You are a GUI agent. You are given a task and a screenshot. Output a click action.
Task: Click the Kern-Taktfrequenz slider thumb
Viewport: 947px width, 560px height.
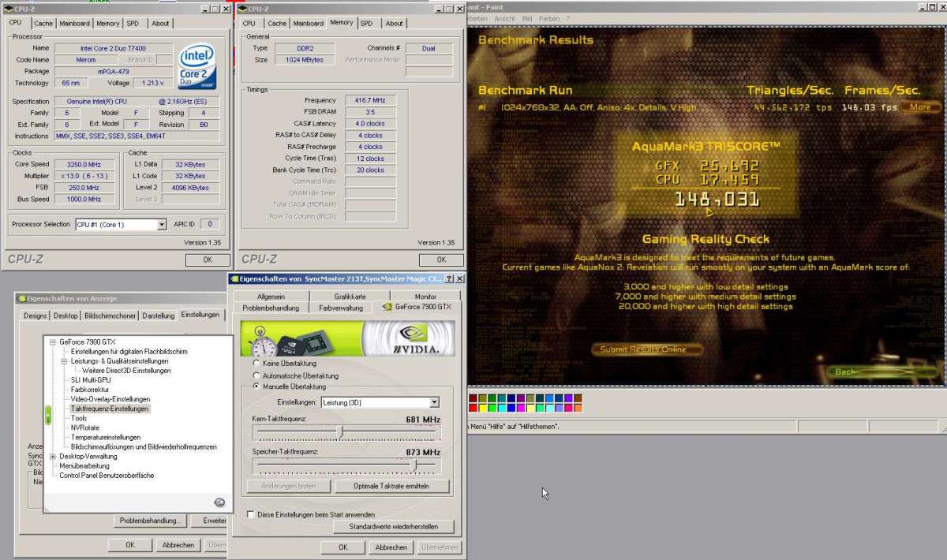pyautogui.click(x=339, y=431)
